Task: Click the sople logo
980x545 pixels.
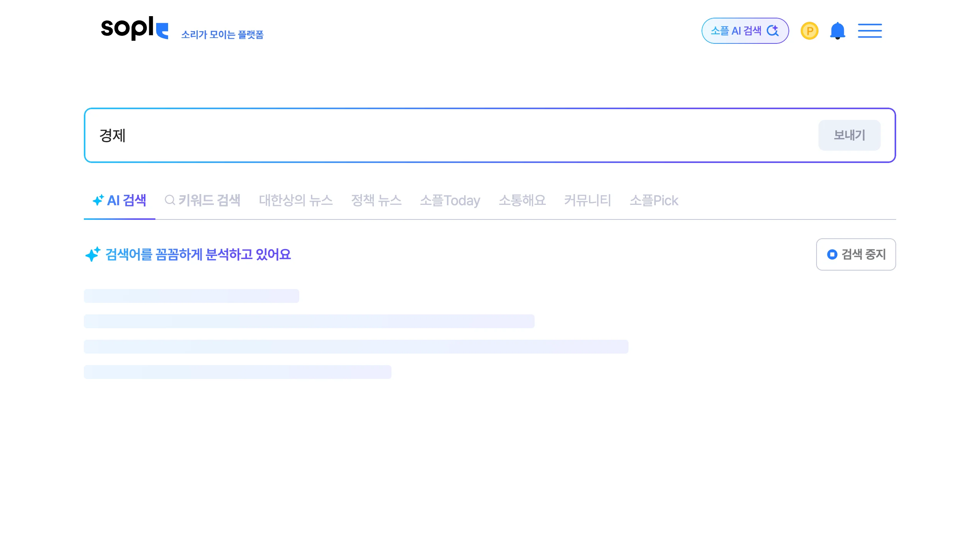Action: pos(134,28)
